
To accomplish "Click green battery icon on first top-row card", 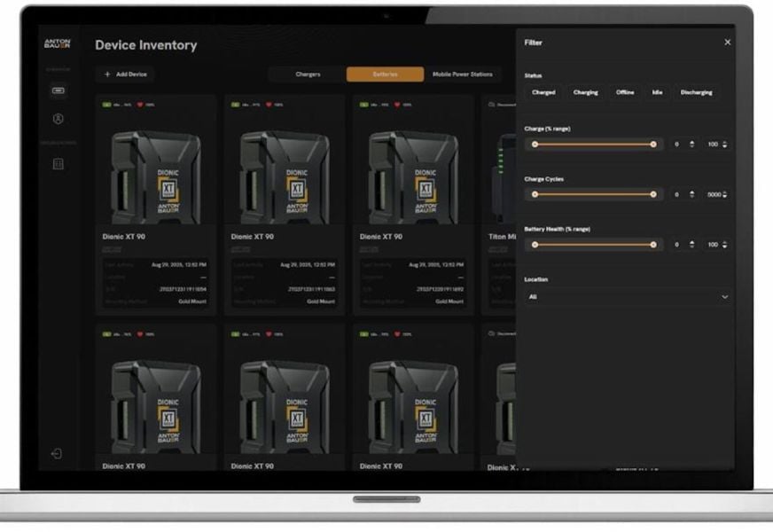I will coord(106,105).
